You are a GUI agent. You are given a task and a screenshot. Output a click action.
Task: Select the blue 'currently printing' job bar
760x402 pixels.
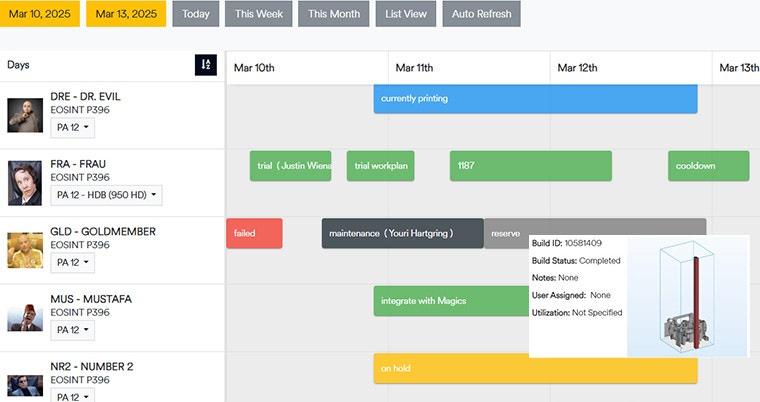tap(535, 99)
